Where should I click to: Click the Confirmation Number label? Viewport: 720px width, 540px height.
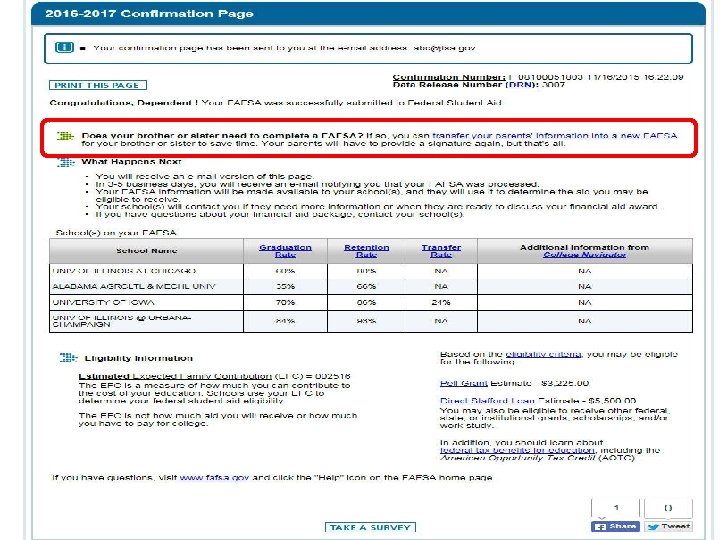tap(449, 77)
